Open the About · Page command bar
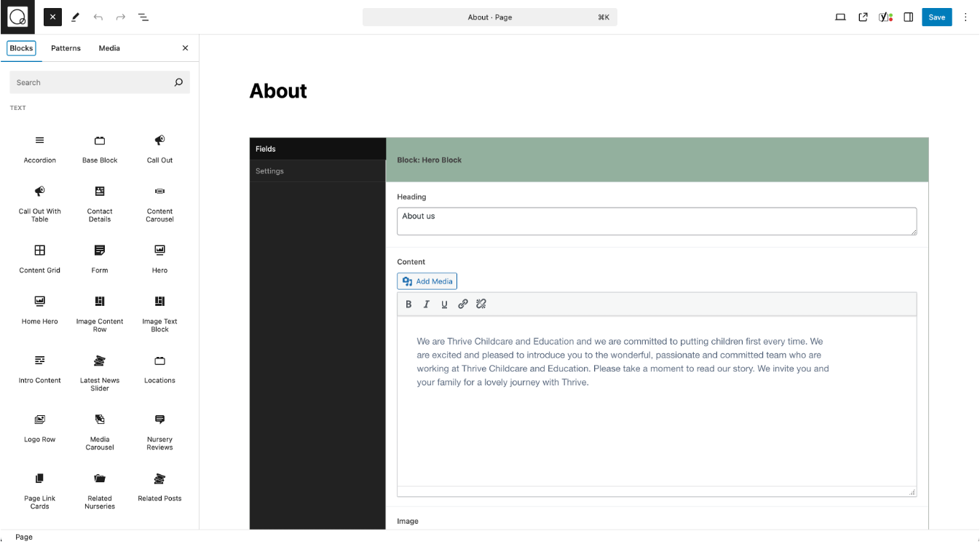Image resolution: width=980 pixels, height=542 pixels. [490, 17]
